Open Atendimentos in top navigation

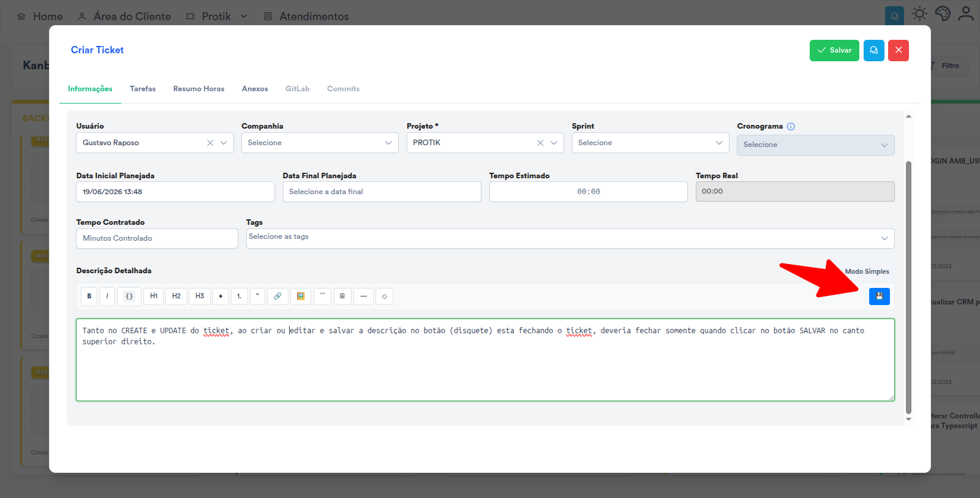coord(306,17)
